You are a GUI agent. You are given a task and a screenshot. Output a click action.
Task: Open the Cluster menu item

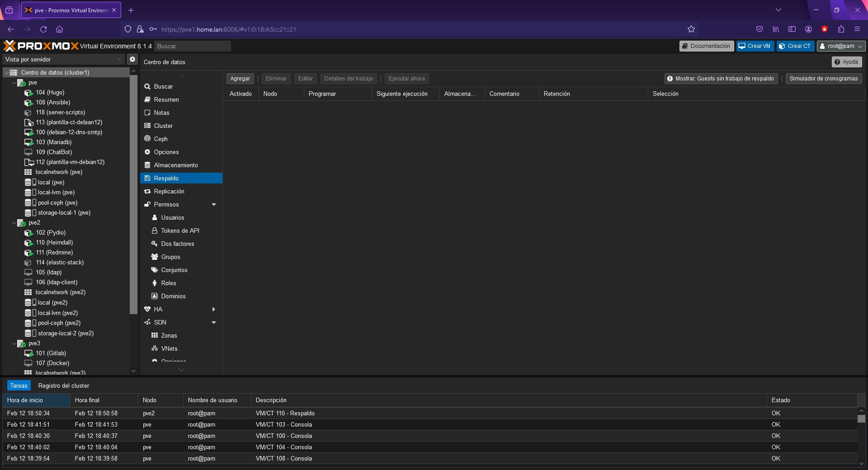pyautogui.click(x=181, y=126)
